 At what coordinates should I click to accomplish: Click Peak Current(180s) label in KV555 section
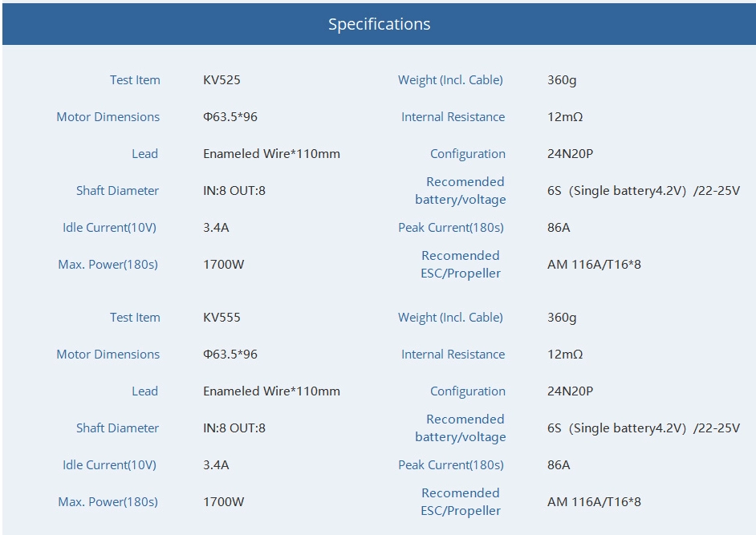450,465
